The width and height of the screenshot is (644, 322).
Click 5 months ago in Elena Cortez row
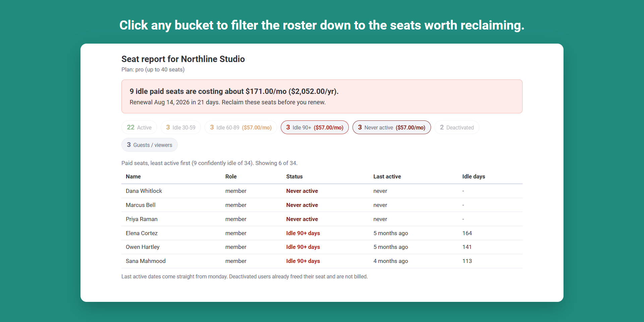(x=391, y=233)
